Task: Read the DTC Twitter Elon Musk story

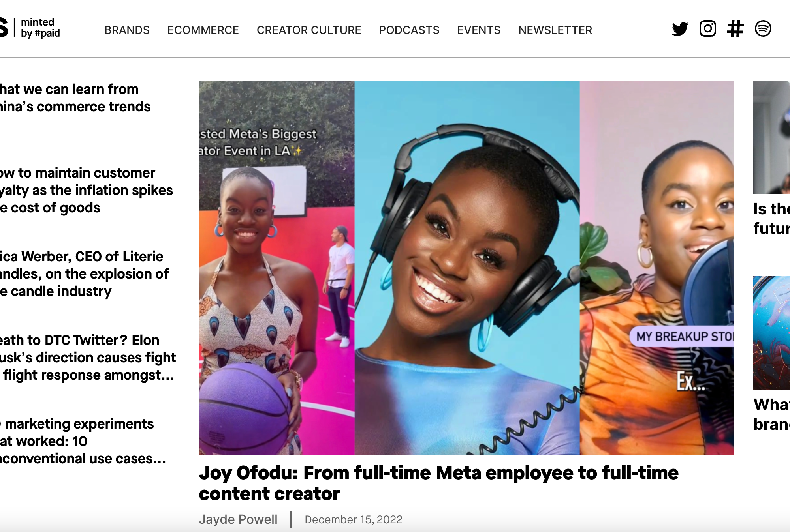Action: click(88, 358)
